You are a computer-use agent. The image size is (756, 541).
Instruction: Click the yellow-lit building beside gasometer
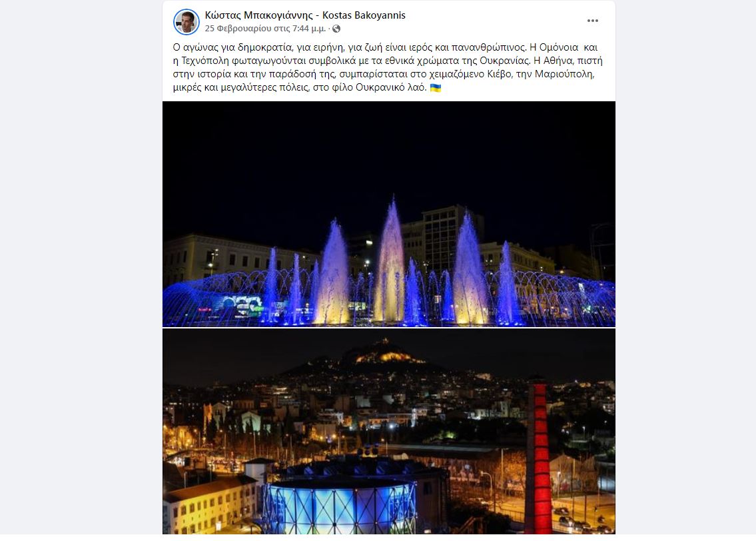[210, 504]
